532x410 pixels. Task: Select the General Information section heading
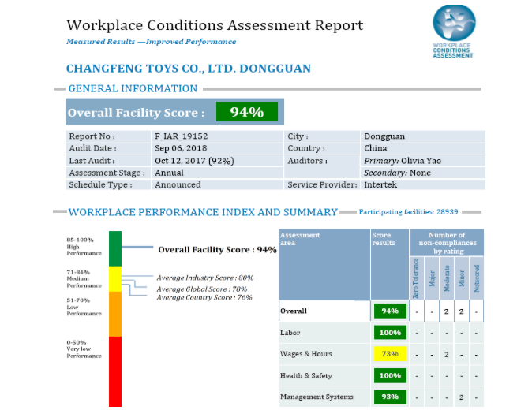tap(133, 89)
